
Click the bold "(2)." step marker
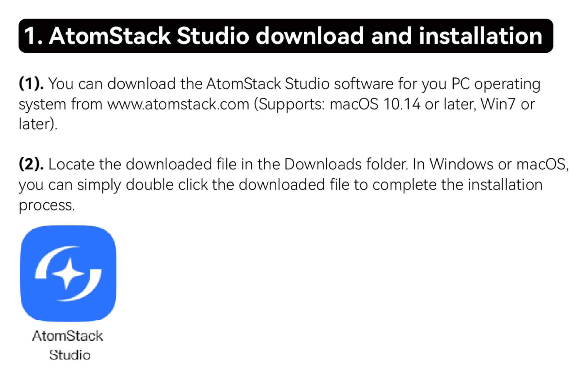tap(31, 164)
